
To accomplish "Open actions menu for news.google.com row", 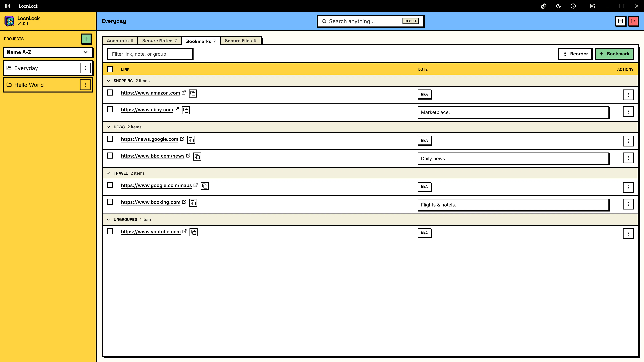I will (x=628, y=141).
